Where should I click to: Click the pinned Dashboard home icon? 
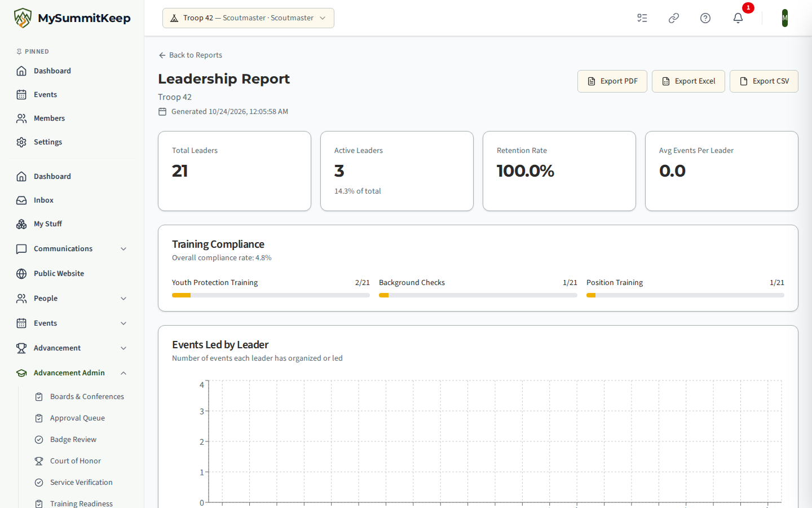(21, 71)
